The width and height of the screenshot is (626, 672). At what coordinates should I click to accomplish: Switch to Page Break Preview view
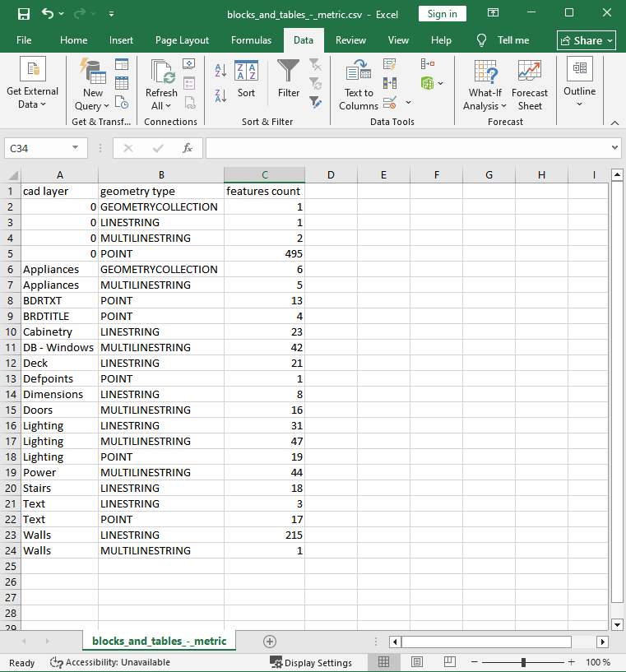click(x=450, y=662)
